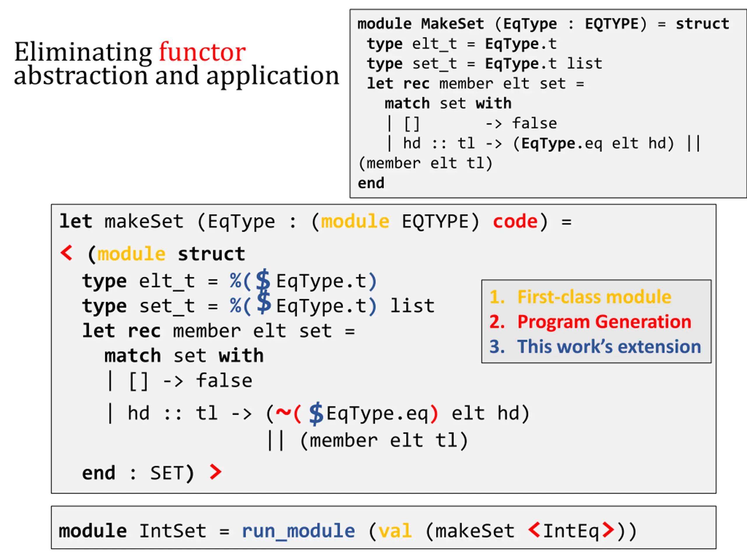The width and height of the screenshot is (747, 560).
Task: Click 'First-class module' legend item
Action: pos(594,297)
